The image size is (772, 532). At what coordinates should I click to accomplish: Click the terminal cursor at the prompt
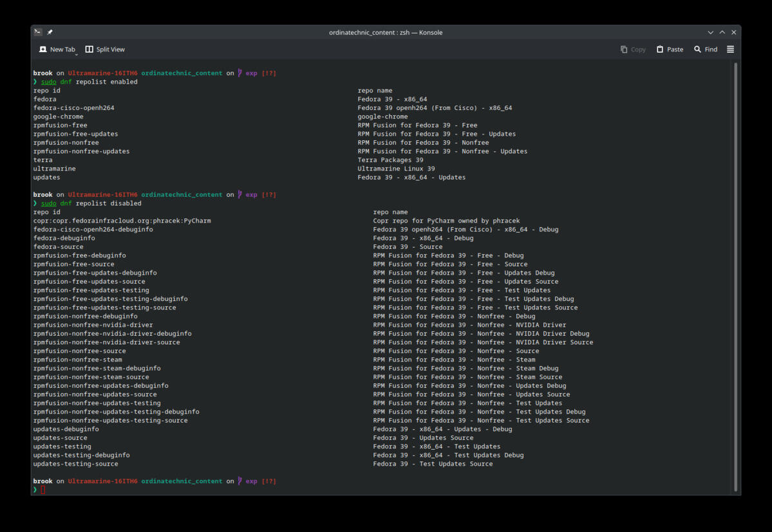tap(43, 490)
